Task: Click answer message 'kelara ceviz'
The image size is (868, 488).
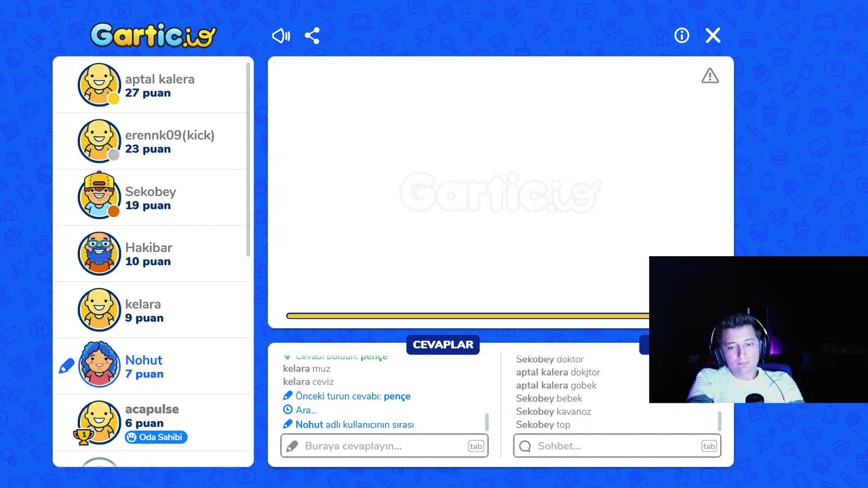Action: point(309,382)
